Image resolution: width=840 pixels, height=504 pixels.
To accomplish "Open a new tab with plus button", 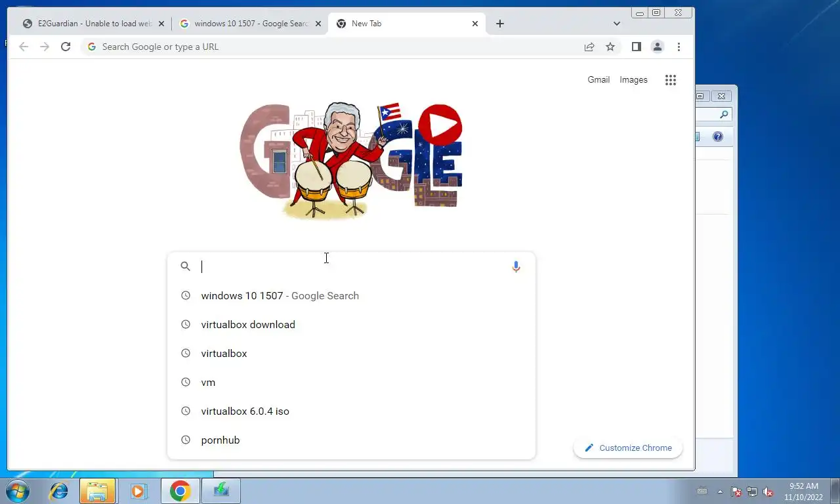I will [500, 24].
